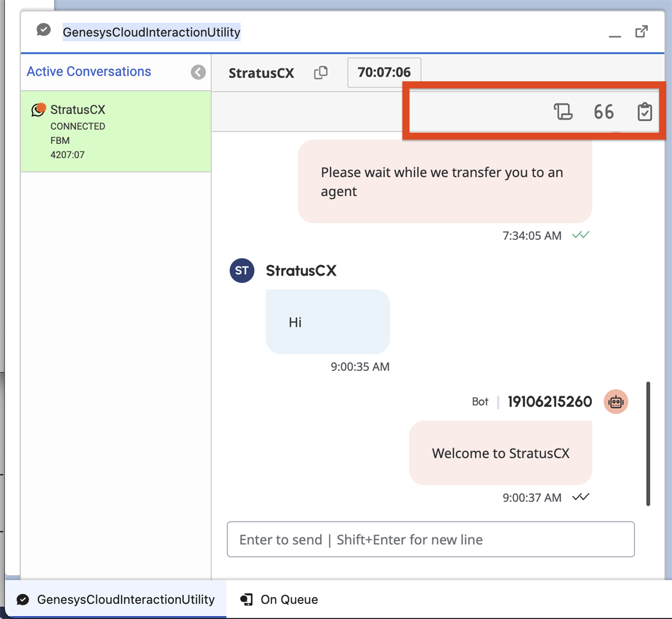672x619 pixels.
Task: Click the 4207:07 duration in conversation list
Action: [68, 155]
